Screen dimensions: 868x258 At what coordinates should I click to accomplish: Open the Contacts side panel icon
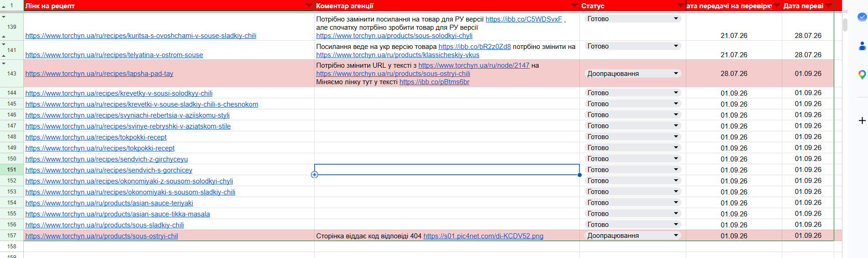(x=862, y=46)
